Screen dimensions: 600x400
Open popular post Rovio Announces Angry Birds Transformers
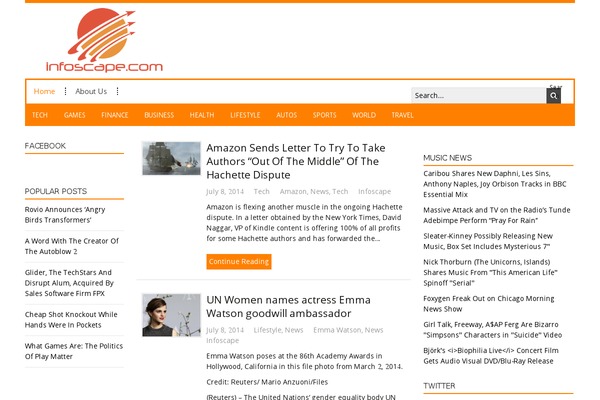pyautogui.click(x=65, y=215)
